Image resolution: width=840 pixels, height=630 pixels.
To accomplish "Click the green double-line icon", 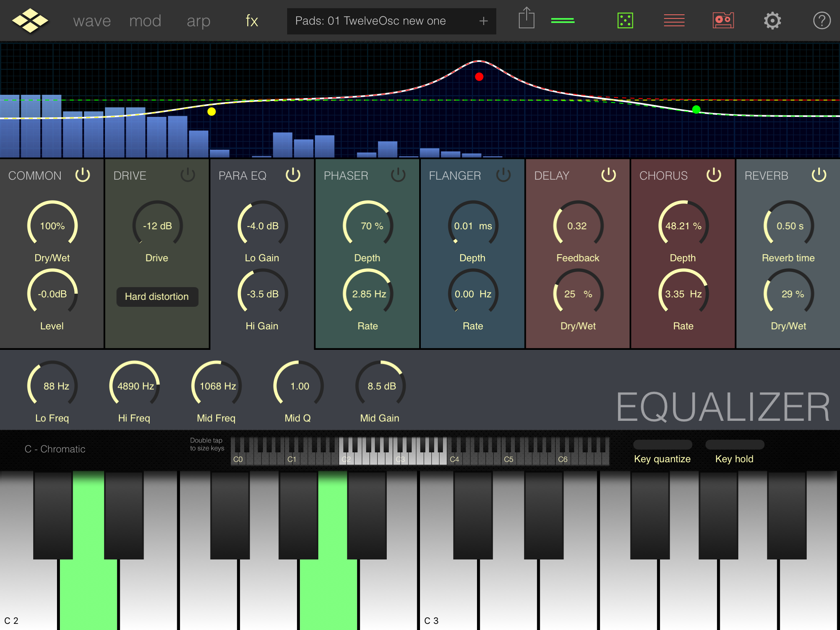I will click(563, 21).
